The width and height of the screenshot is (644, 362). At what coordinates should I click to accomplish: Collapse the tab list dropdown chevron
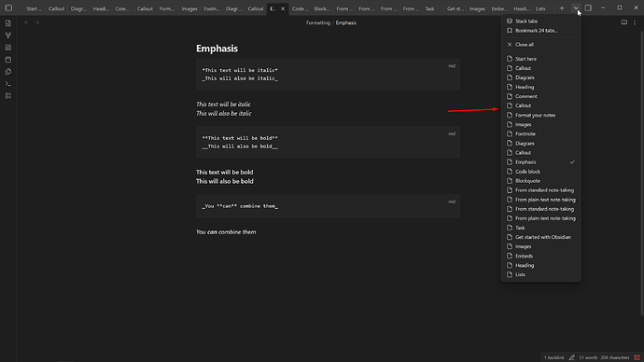click(576, 8)
